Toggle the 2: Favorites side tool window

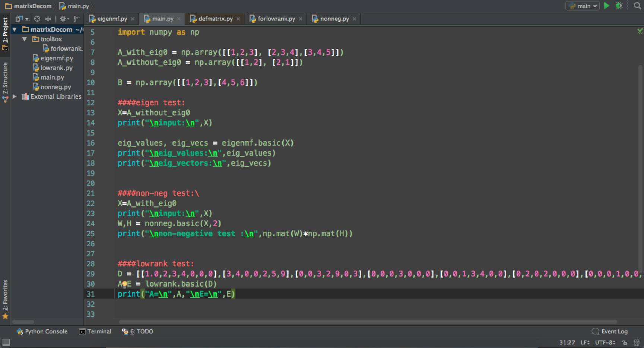5,300
